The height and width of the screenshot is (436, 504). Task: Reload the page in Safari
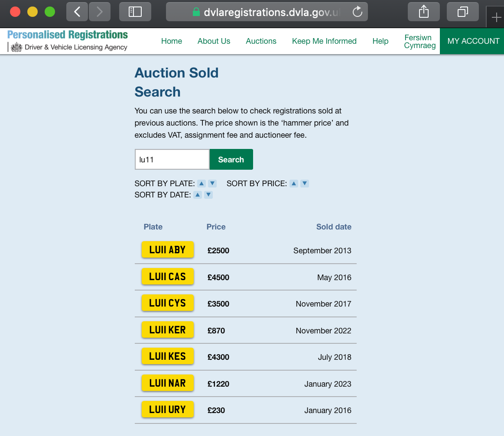click(x=358, y=12)
